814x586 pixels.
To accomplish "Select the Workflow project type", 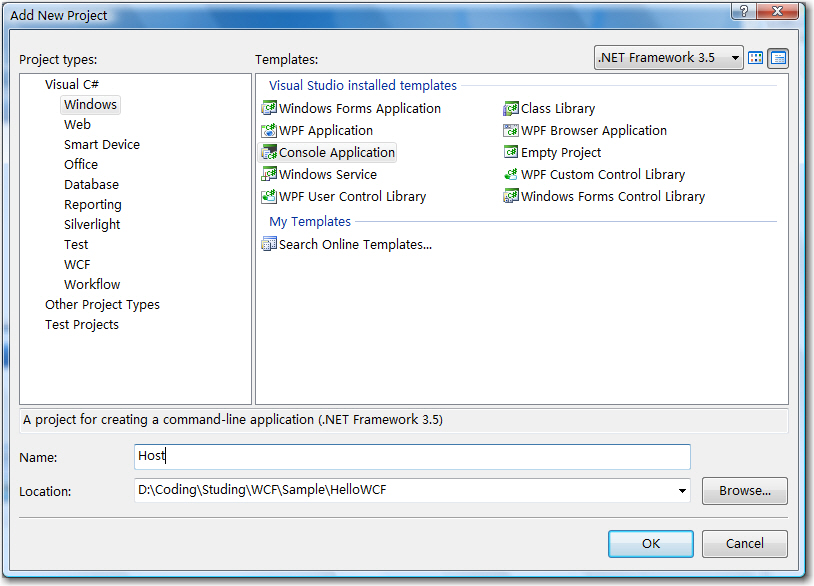I will [92, 284].
